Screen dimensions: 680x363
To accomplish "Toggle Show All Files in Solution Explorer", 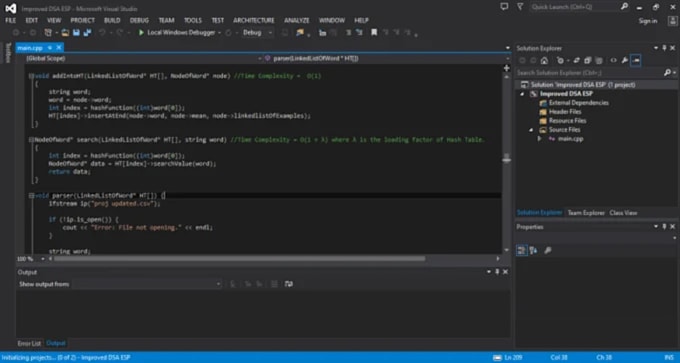I will tap(599, 61).
